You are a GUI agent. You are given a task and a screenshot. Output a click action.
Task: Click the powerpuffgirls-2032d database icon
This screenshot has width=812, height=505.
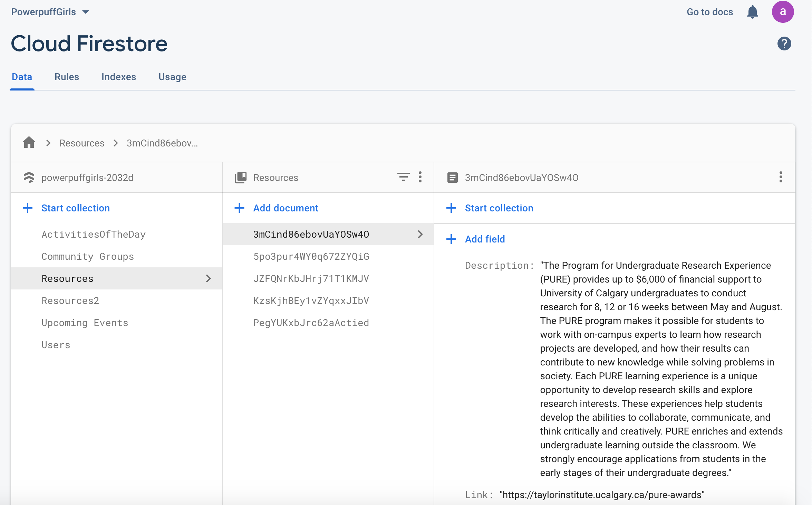[x=29, y=178]
